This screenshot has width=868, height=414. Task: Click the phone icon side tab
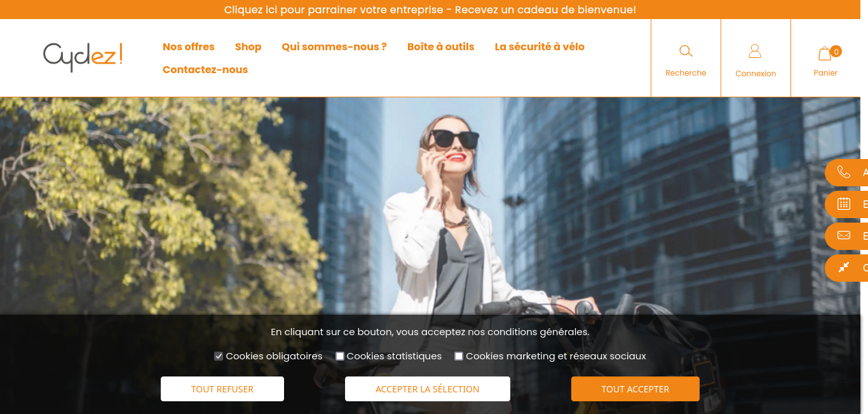846,172
